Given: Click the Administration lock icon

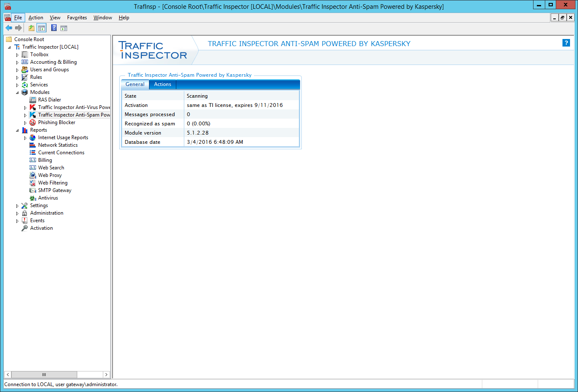Looking at the screenshot, I should pos(25,213).
